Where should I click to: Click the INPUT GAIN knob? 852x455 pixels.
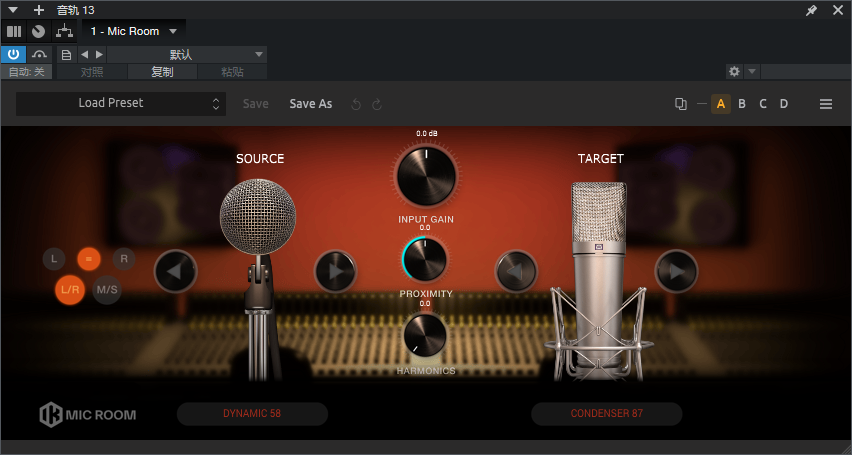click(426, 176)
